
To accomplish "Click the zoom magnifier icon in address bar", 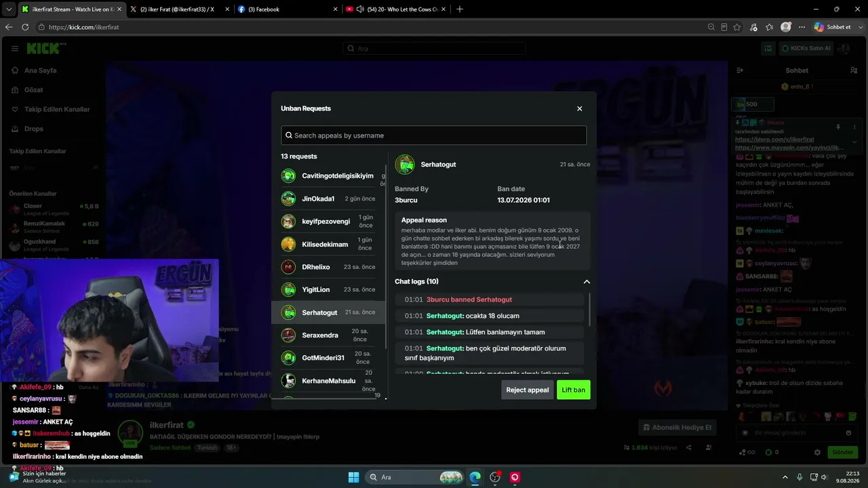I will [x=711, y=27].
